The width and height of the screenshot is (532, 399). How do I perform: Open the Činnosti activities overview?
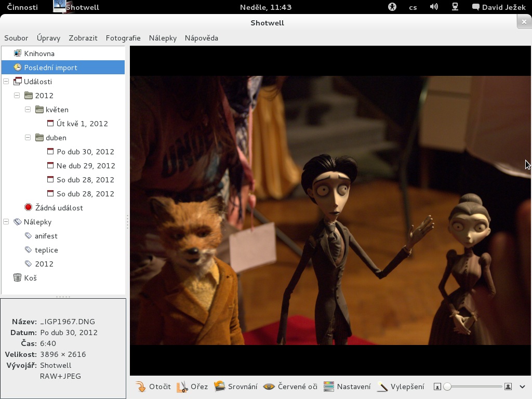[x=22, y=7]
